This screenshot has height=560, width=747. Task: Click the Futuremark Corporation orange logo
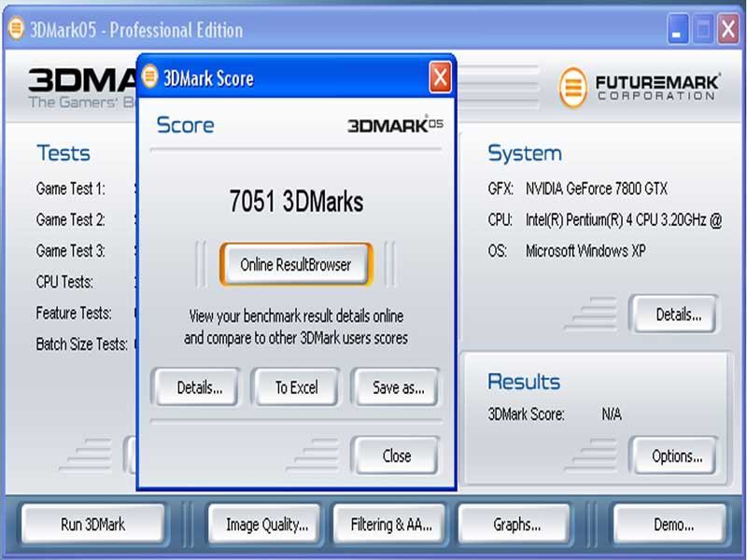(x=572, y=87)
